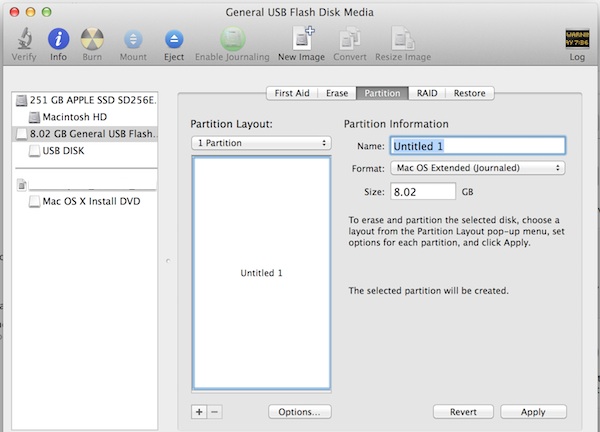Create a New Image from toolbar
600x432 pixels.
coord(302,38)
